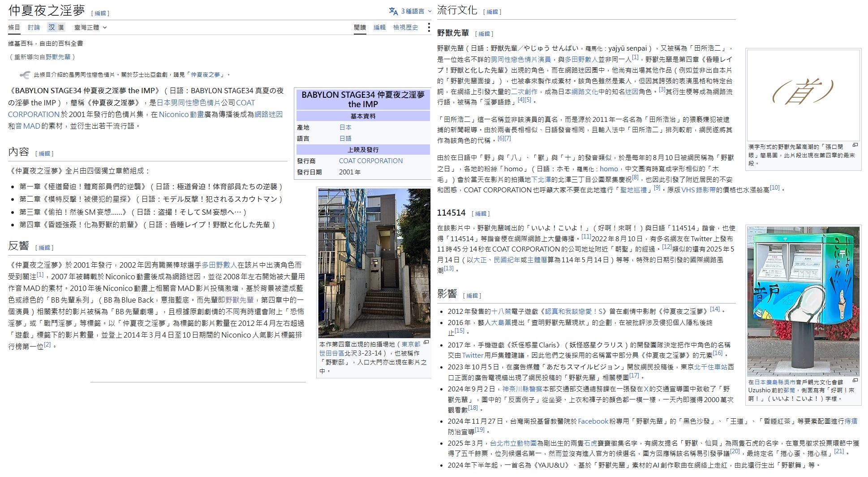This screenshot has height=477, width=868.
Task: Switch to the 討論 tab
Action: pyautogui.click(x=34, y=27)
